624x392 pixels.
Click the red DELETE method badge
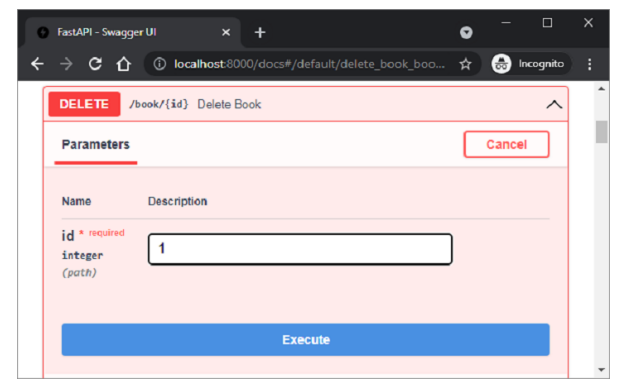click(84, 104)
